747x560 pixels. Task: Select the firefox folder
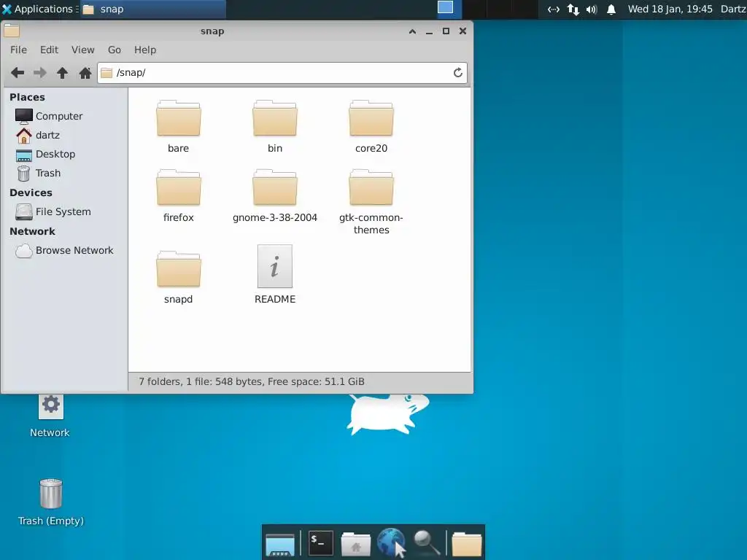(x=178, y=195)
